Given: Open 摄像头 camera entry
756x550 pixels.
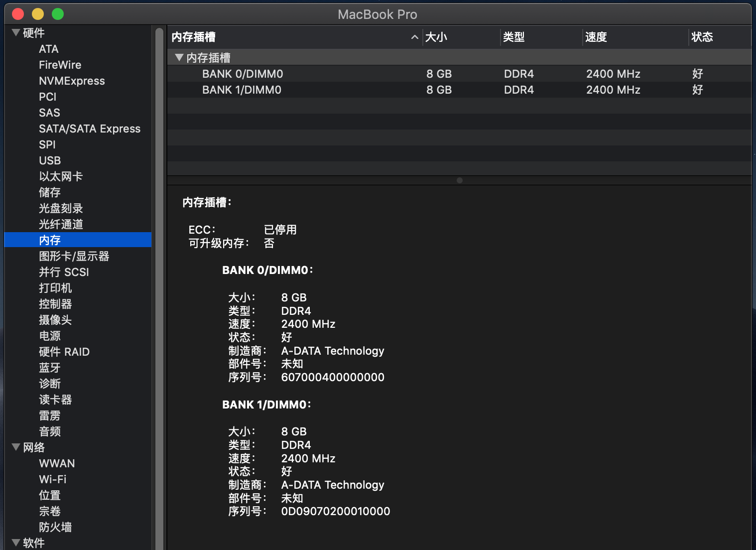Looking at the screenshot, I should pyautogui.click(x=55, y=320).
